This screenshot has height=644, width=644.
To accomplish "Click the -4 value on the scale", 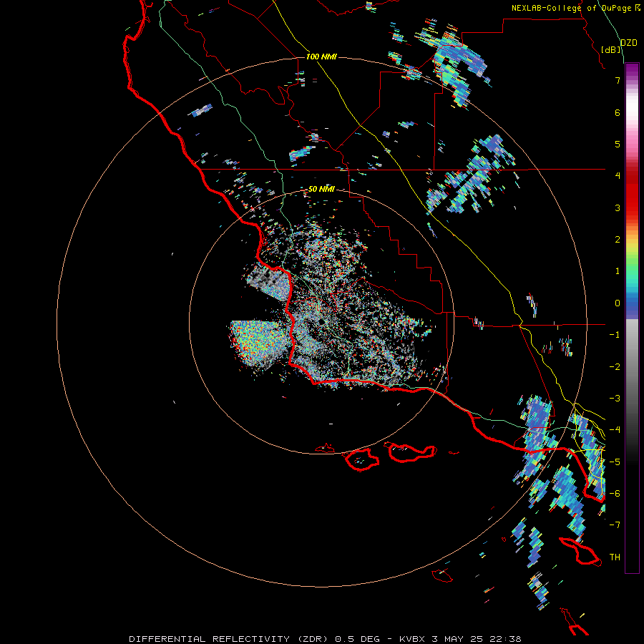I will [x=615, y=430].
